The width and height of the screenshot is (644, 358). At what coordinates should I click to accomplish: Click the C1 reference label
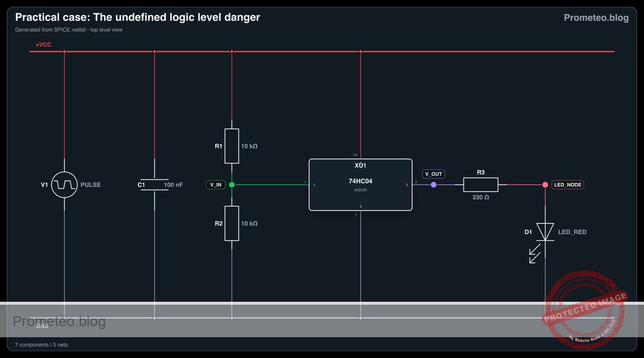point(141,185)
